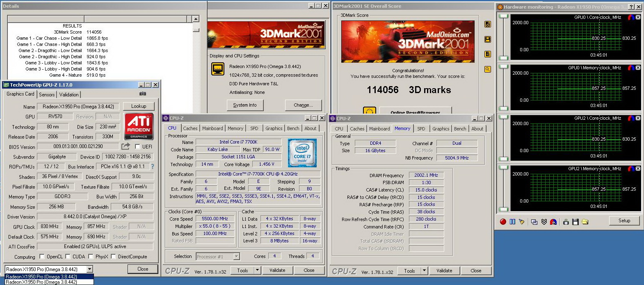Click the Lookup button in GPU-Z
Image resolution: width=644 pixels, height=285 pixels.
tap(139, 106)
